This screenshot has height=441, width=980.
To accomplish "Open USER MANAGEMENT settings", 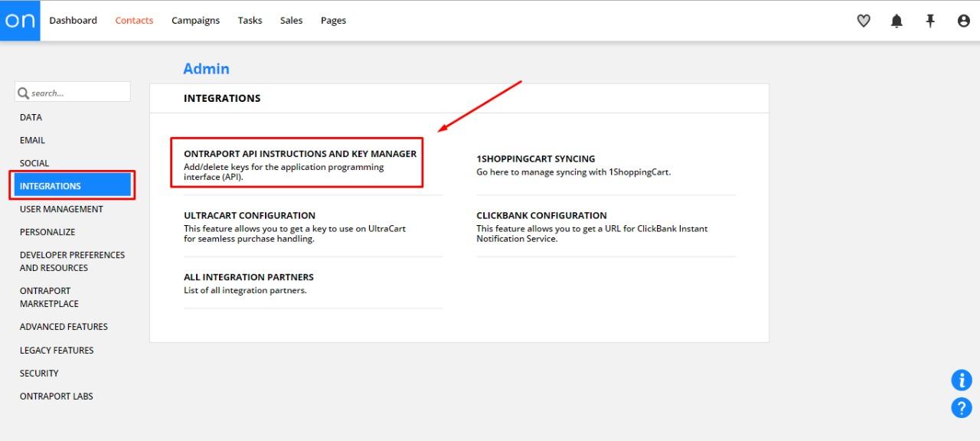I will point(61,209).
